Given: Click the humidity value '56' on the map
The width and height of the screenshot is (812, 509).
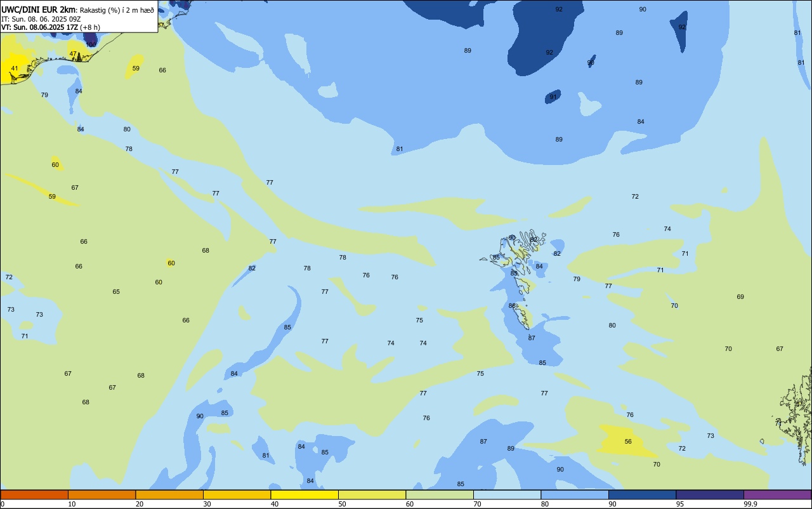Looking at the screenshot, I should [628, 442].
